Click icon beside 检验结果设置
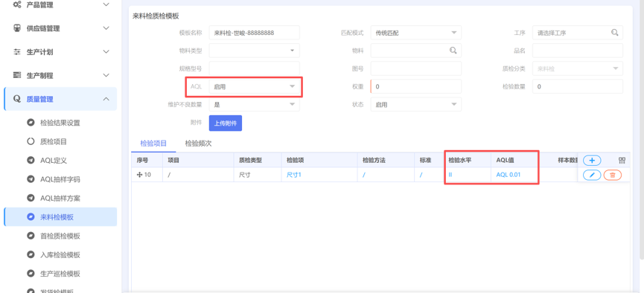Image resolution: width=644 pixels, height=293 pixels. coord(31,123)
